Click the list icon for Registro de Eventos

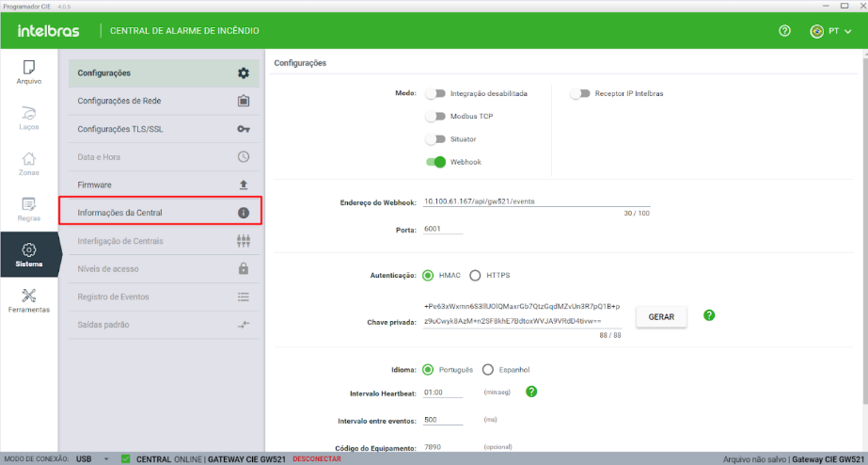coord(244,297)
